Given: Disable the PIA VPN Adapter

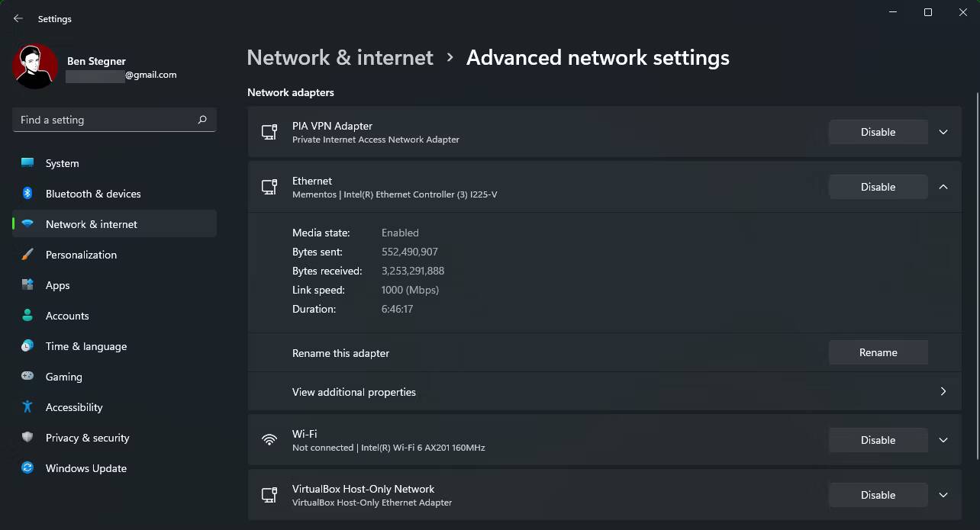Looking at the screenshot, I should (877, 131).
